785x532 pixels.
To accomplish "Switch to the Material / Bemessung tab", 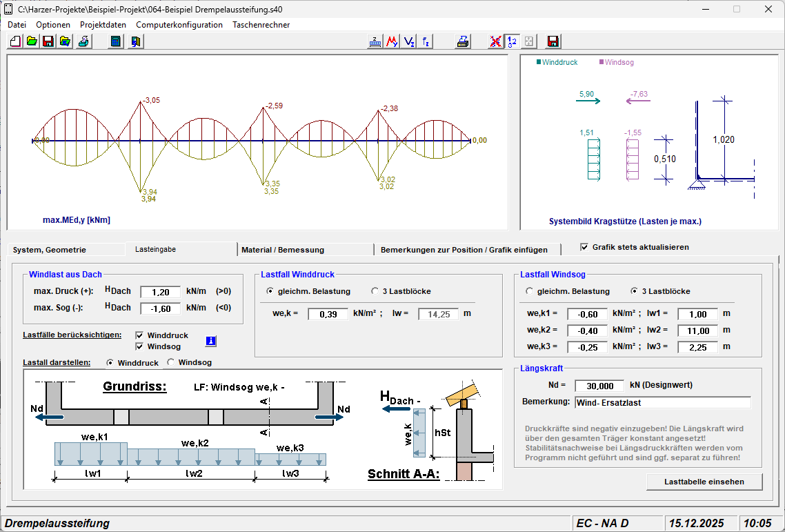I will 283,250.
